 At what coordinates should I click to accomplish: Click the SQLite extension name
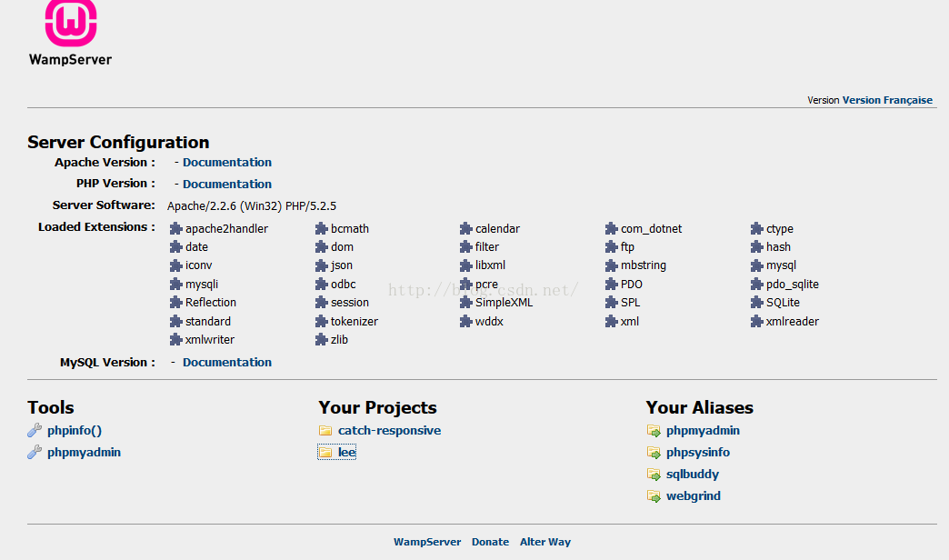pos(783,302)
